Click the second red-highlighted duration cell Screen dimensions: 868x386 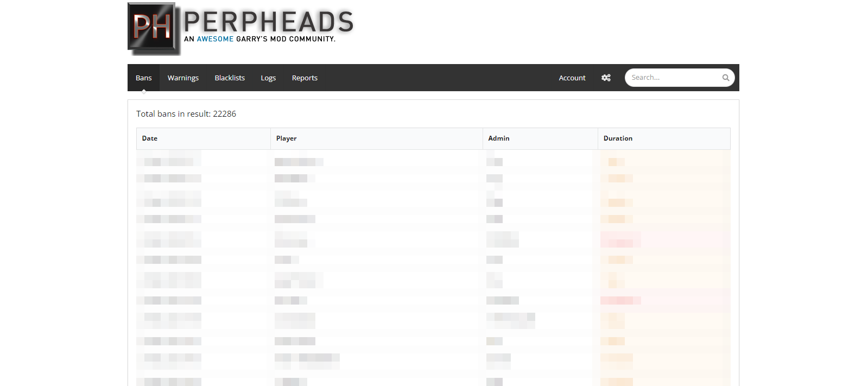click(x=620, y=300)
